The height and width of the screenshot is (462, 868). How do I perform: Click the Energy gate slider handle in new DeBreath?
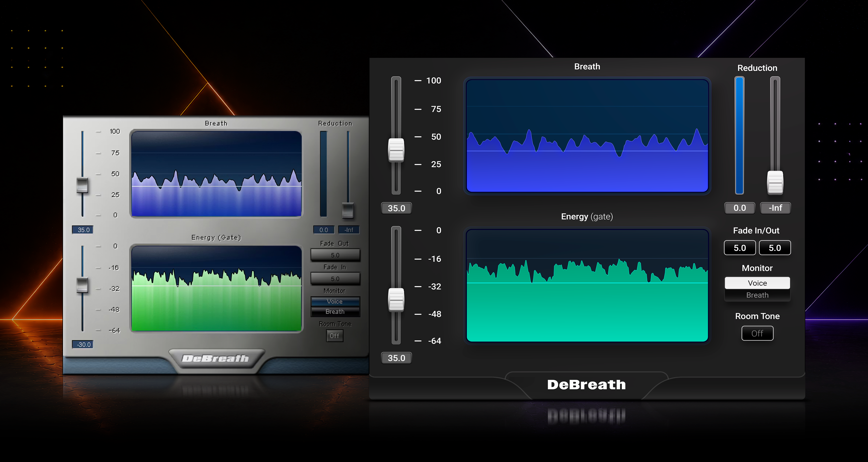(x=396, y=299)
